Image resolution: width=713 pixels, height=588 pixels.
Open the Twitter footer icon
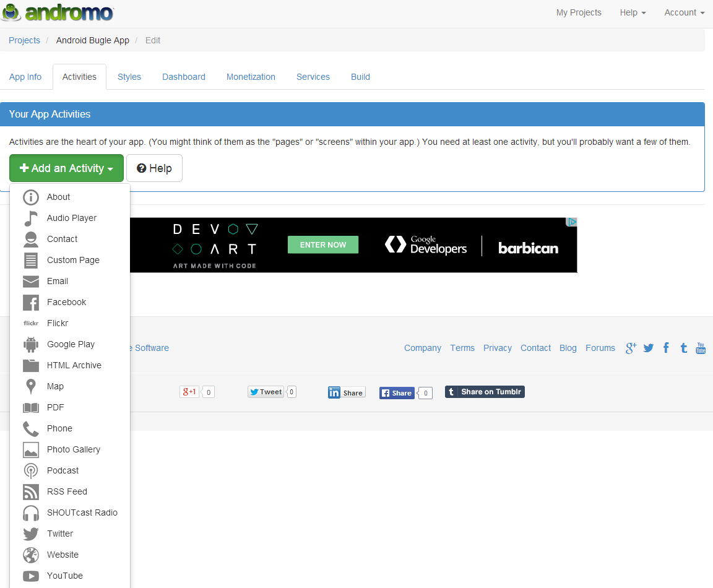(x=649, y=348)
